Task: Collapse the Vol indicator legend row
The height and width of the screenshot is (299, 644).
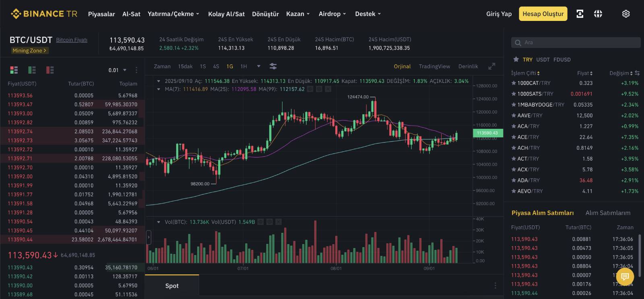Action: pos(159,222)
